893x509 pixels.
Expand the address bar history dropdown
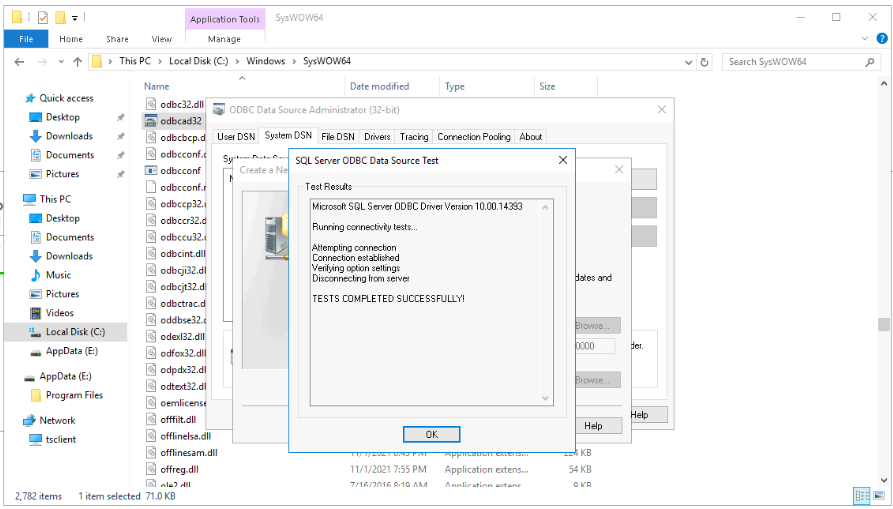tap(689, 62)
